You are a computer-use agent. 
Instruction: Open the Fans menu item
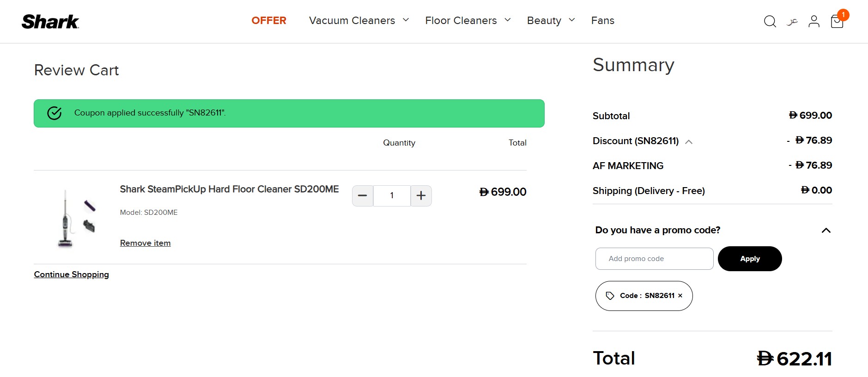pos(602,20)
